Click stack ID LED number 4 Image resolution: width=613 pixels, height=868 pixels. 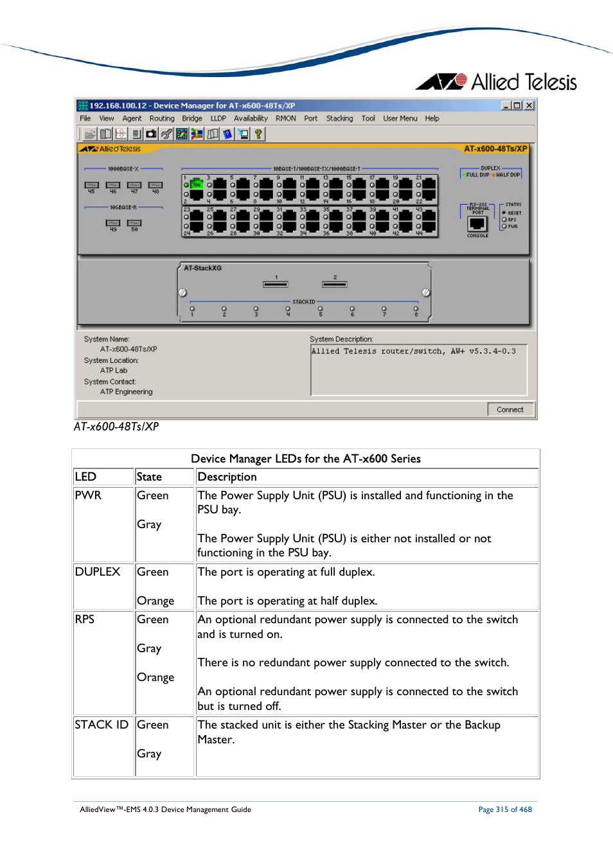pos(288,309)
